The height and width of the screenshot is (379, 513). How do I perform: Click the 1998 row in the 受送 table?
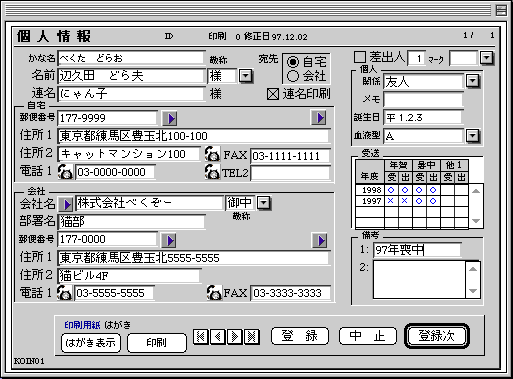click(x=412, y=190)
